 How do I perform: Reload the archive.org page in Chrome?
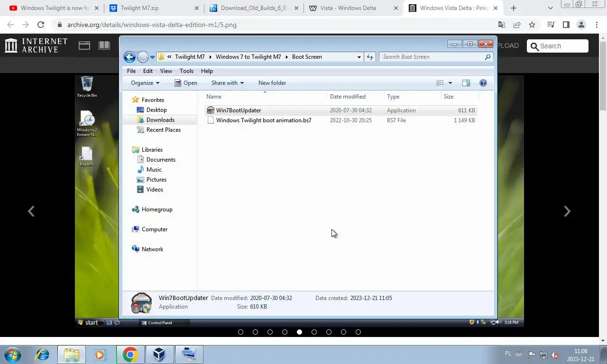point(41,25)
